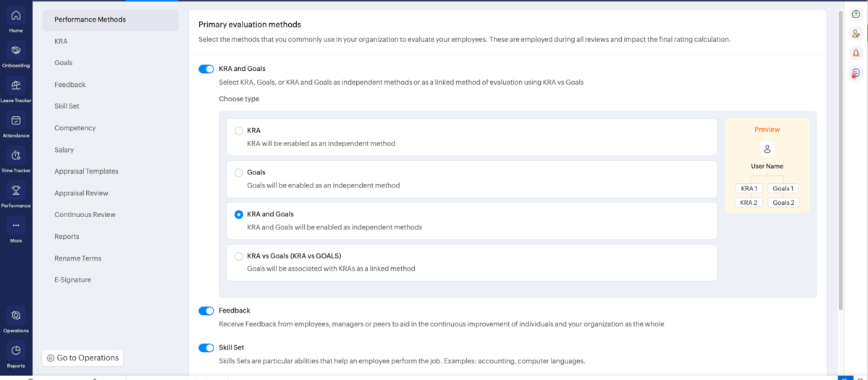Turn off the Feedback toggle
The image size is (868, 380).
tap(206, 311)
